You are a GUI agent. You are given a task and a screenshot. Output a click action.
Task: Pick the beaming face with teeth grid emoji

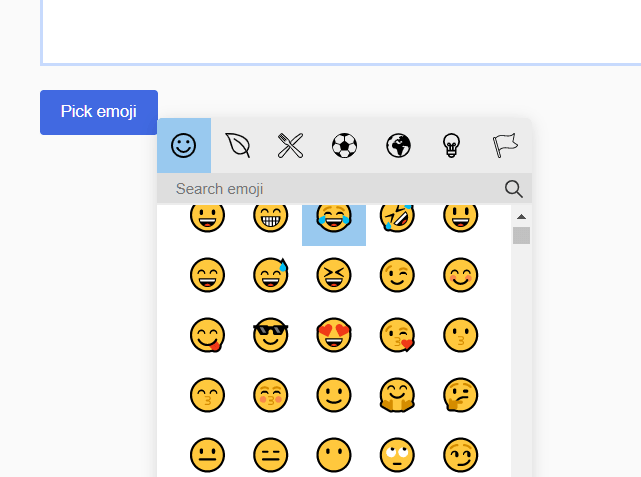271,217
